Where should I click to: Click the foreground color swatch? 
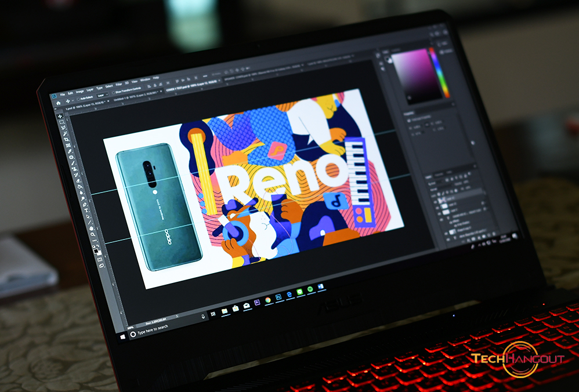point(96,251)
